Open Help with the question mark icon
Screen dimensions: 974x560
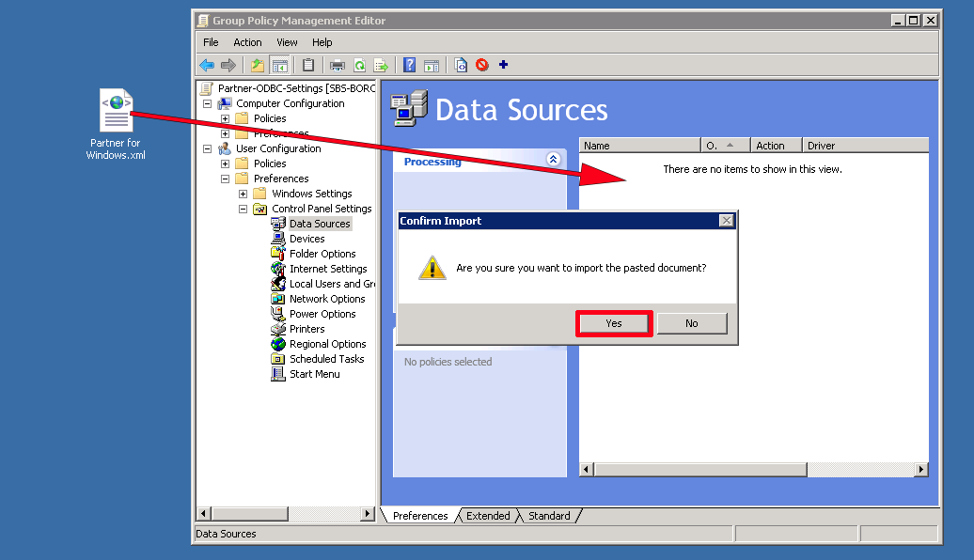(x=409, y=65)
